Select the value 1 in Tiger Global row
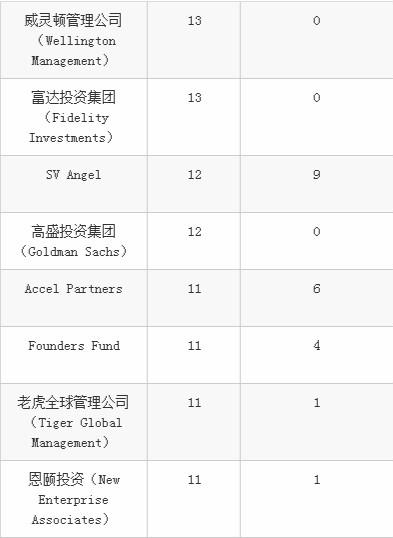Image resolution: width=393 pixels, height=538 pixels. tap(316, 402)
